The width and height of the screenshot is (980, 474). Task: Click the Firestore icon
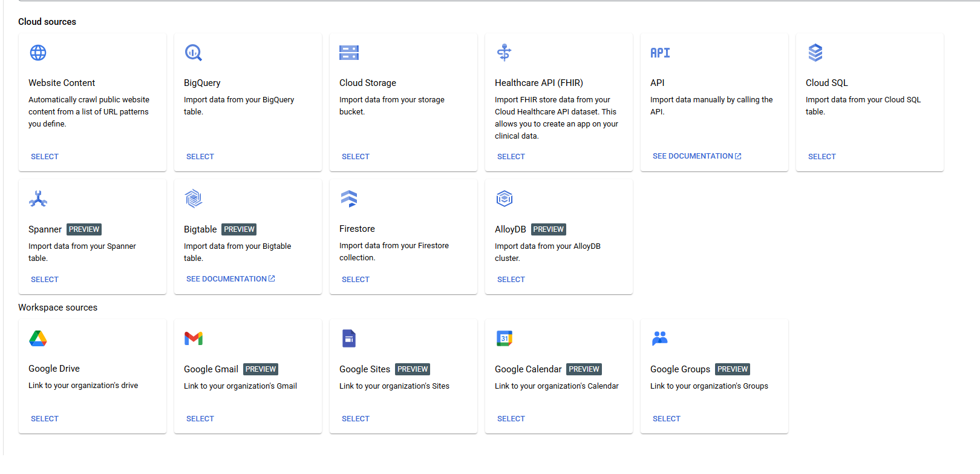(349, 199)
